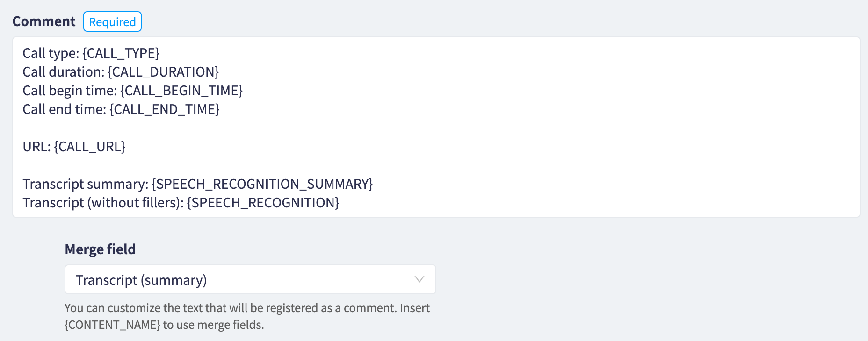Image resolution: width=868 pixels, height=341 pixels.
Task: Click the Required badge next to Comment
Action: pos(112,22)
